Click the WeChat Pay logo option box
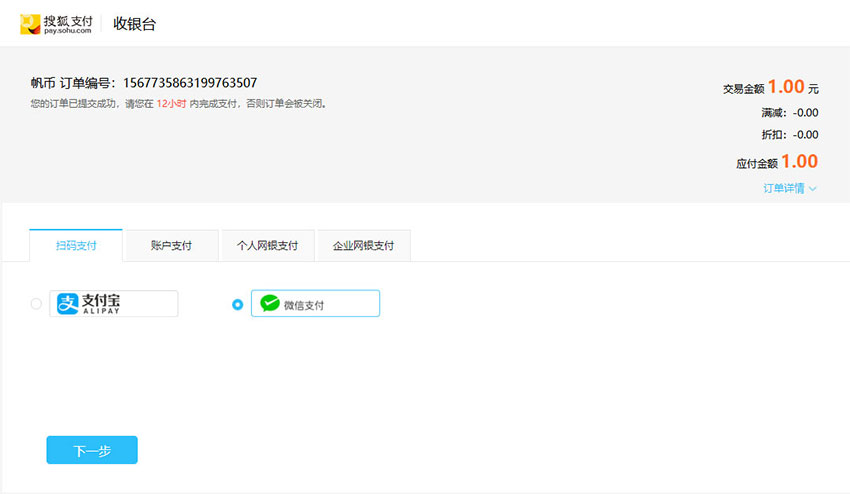 click(315, 304)
